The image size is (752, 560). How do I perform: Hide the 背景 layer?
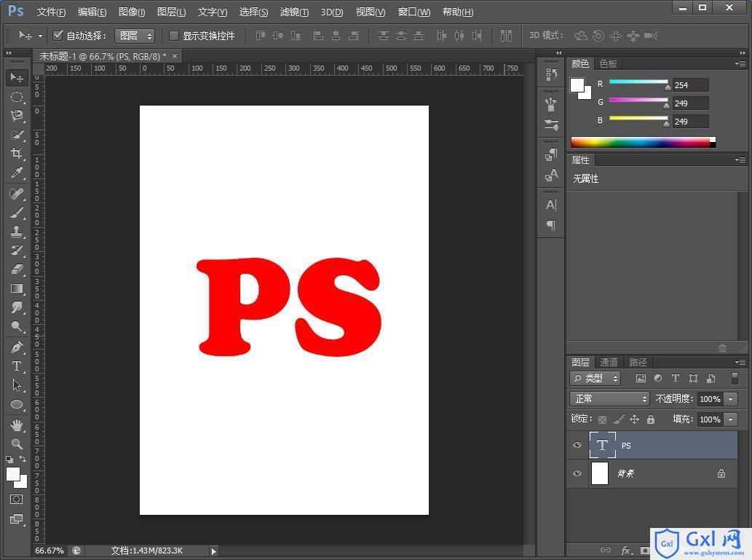click(x=577, y=473)
